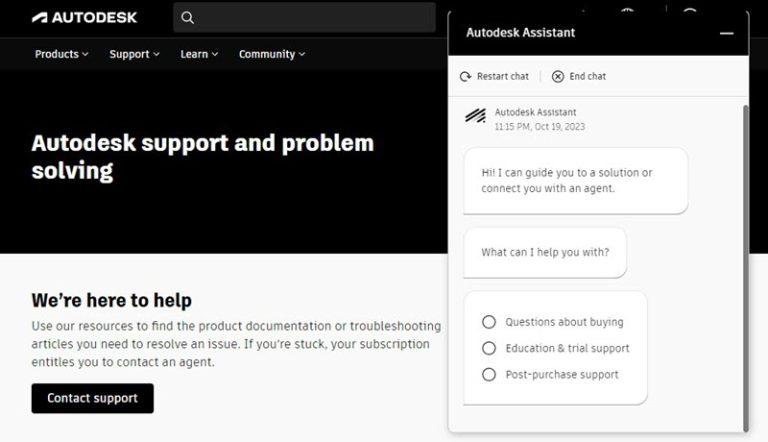The height and width of the screenshot is (442, 768).
Task: Click the End chat text link
Action: pyautogui.click(x=587, y=76)
